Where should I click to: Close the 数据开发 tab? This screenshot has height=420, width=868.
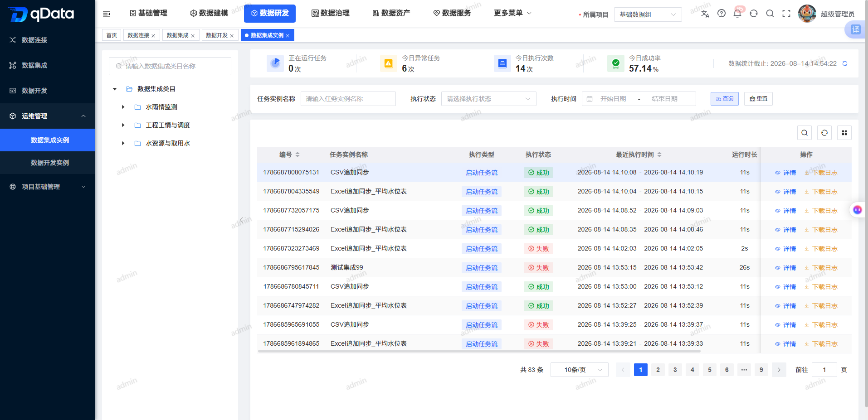pyautogui.click(x=232, y=36)
